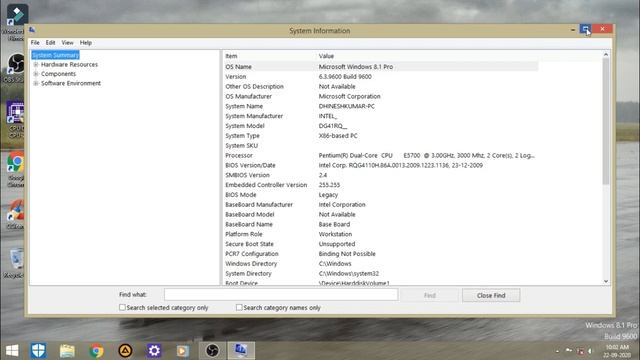Select the Processor row
This screenshot has height=360, width=640.
coord(381,156)
